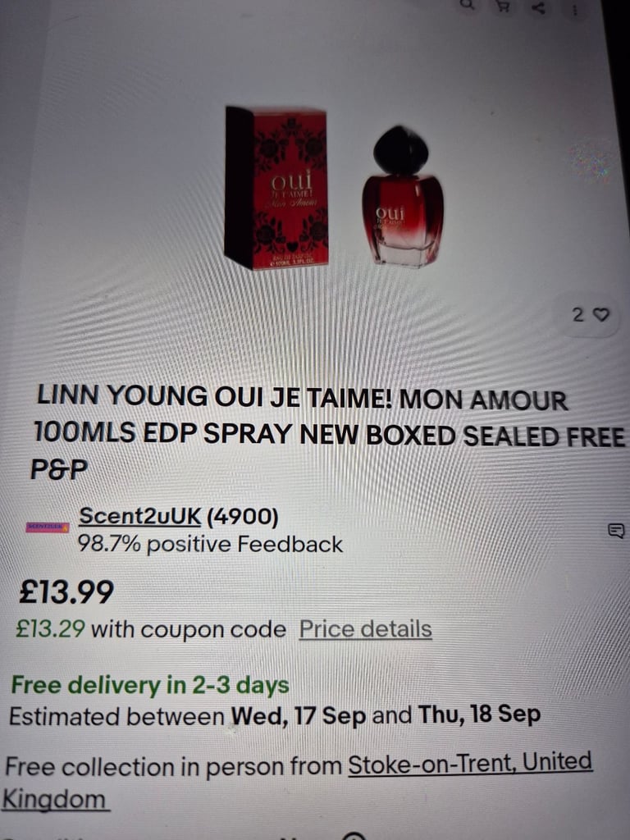
Task: Tap the Scent2uUK seller logo
Action: pos(47,527)
